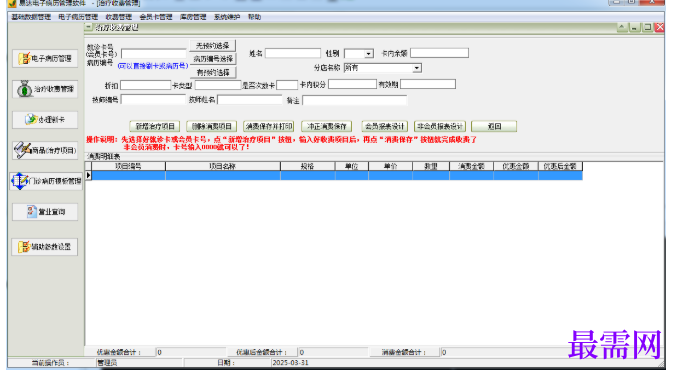Select the row indicator arrow in the 消费明细表 grid
680x376 pixels.
point(88,175)
